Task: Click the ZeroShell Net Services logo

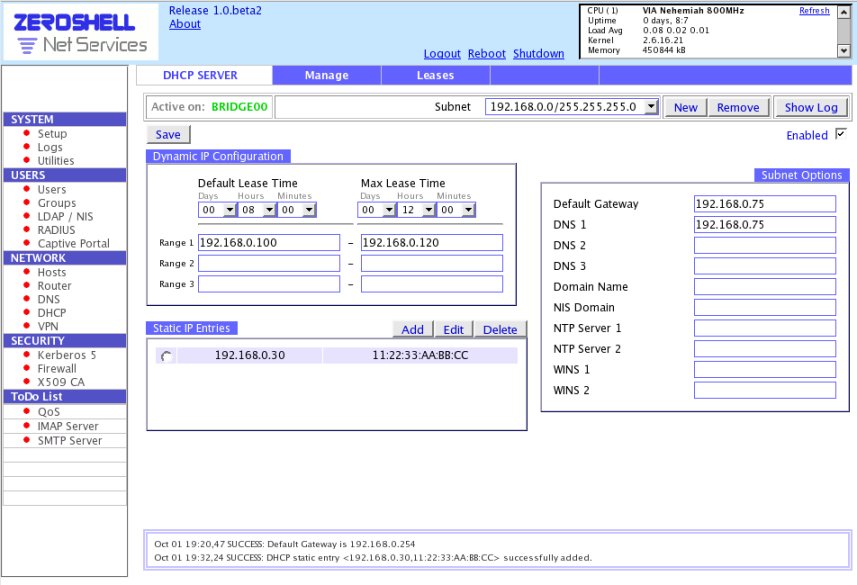Action: (80, 32)
